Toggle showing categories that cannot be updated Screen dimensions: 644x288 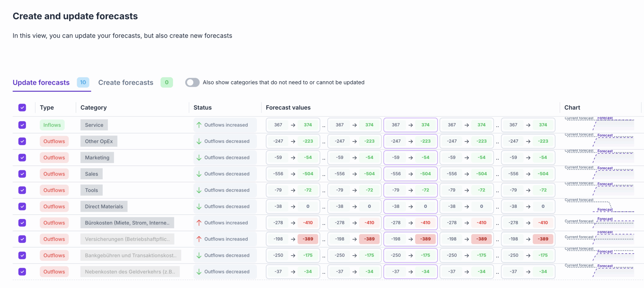pos(192,82)
